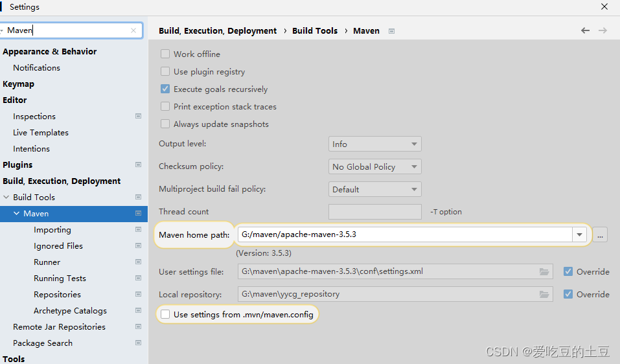
Task: Check Use settings from .mvn/maven.config
Action: coord(165,314)
